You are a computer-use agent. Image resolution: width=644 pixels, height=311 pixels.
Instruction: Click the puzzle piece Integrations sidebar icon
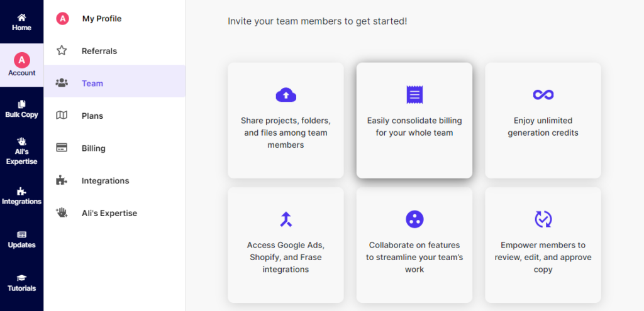pyautogui.click(x=21, y=191)
